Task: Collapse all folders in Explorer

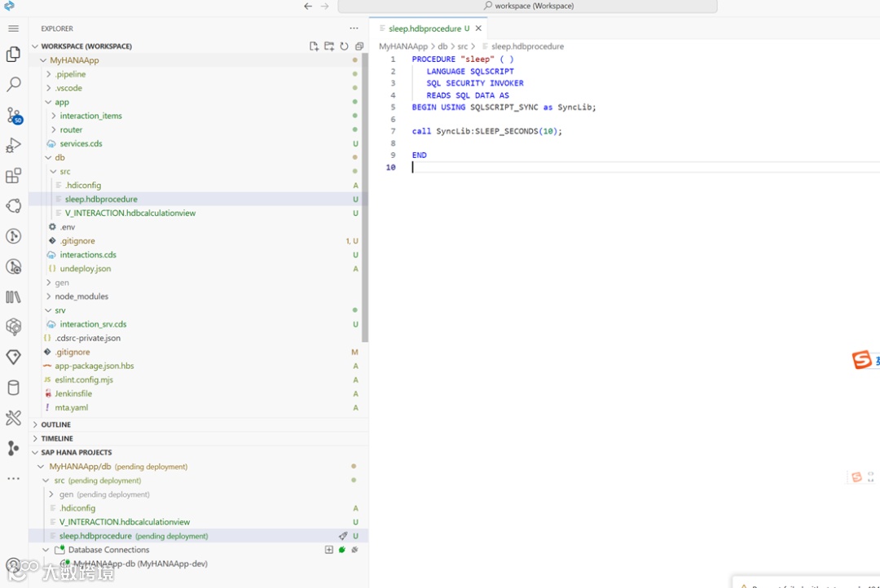Action: 359,46
